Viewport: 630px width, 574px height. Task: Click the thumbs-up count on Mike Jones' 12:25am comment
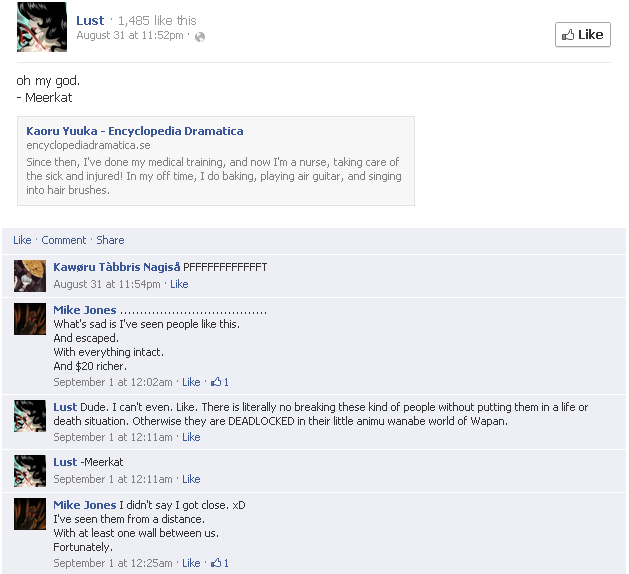[220, 563]
